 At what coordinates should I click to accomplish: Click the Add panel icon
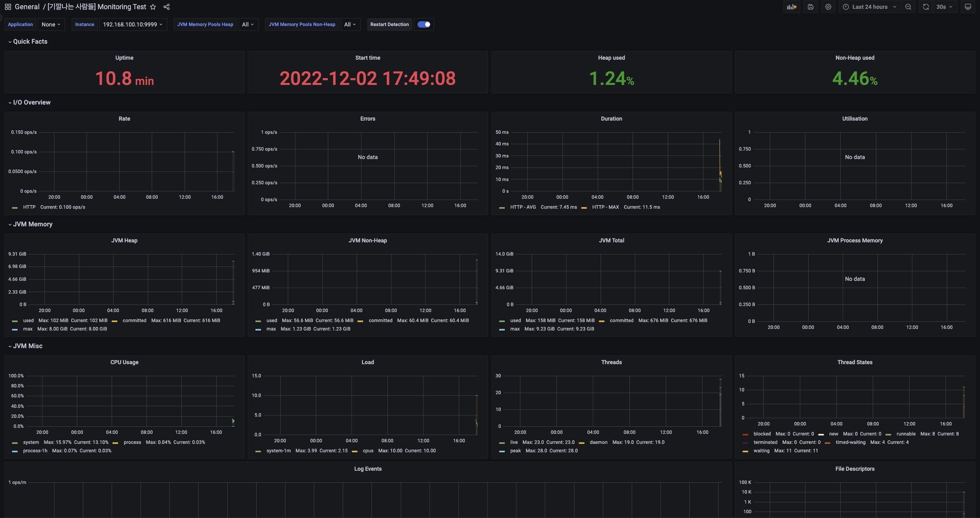[x=791, y=7]
